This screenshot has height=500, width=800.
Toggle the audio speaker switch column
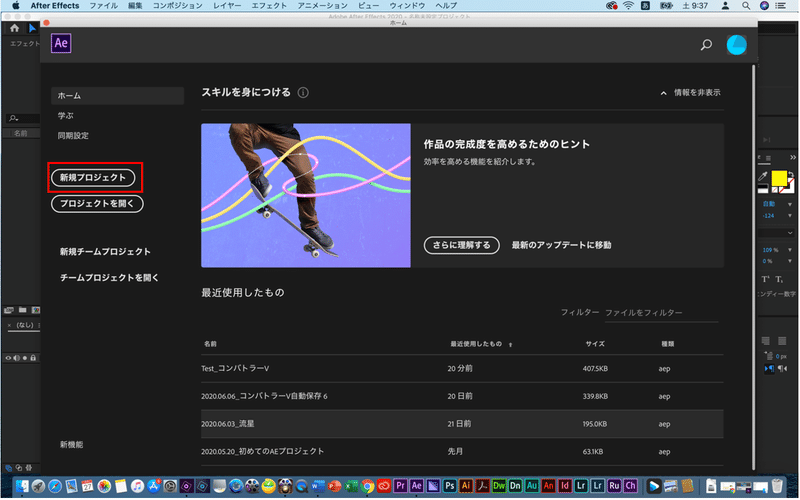pos(17,358)
